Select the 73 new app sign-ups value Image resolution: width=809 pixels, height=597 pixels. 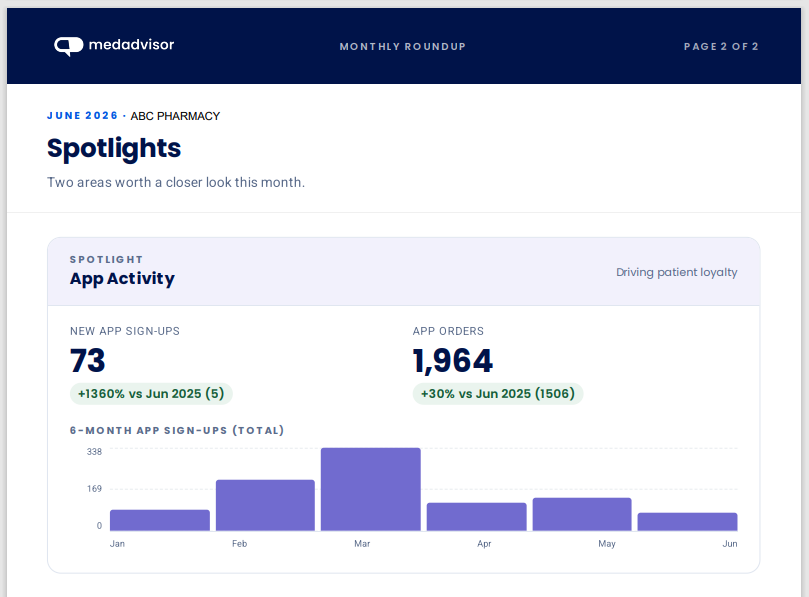click(88, 360)
